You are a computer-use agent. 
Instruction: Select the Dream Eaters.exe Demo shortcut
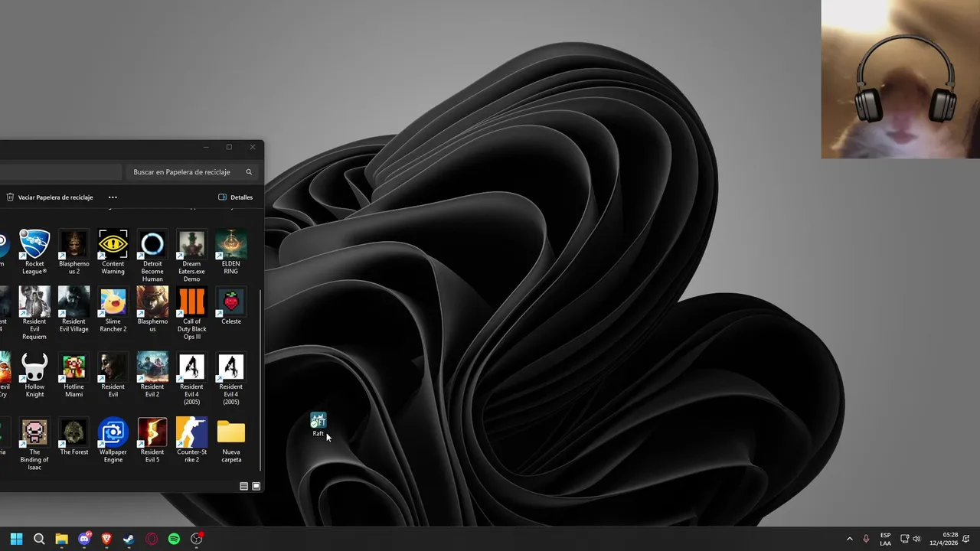191,256
